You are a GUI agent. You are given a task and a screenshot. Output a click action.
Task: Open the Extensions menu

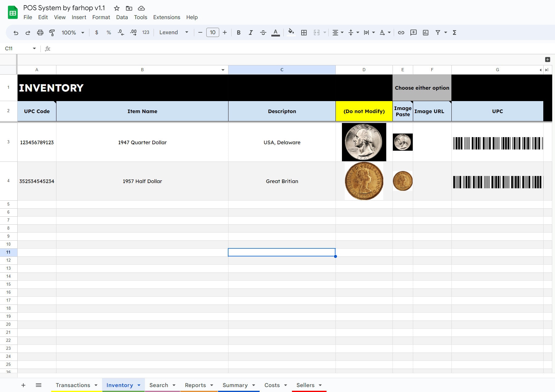coord(166,17)
